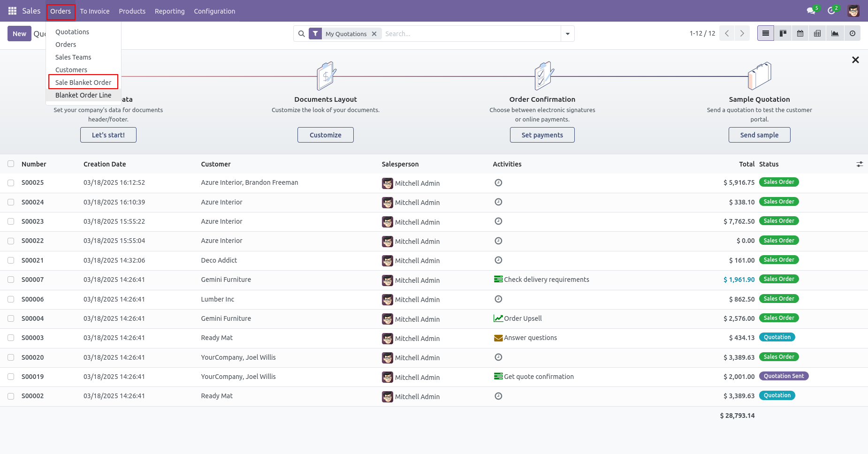The width and height of the screenshot is (868, 454).
Task: Click the search magnifier icon
Action: pos(302,34)
